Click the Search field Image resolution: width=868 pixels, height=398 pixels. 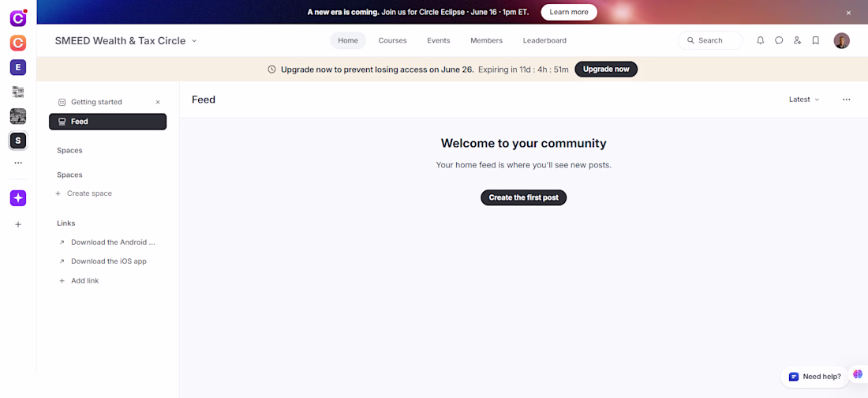[710, 40]
